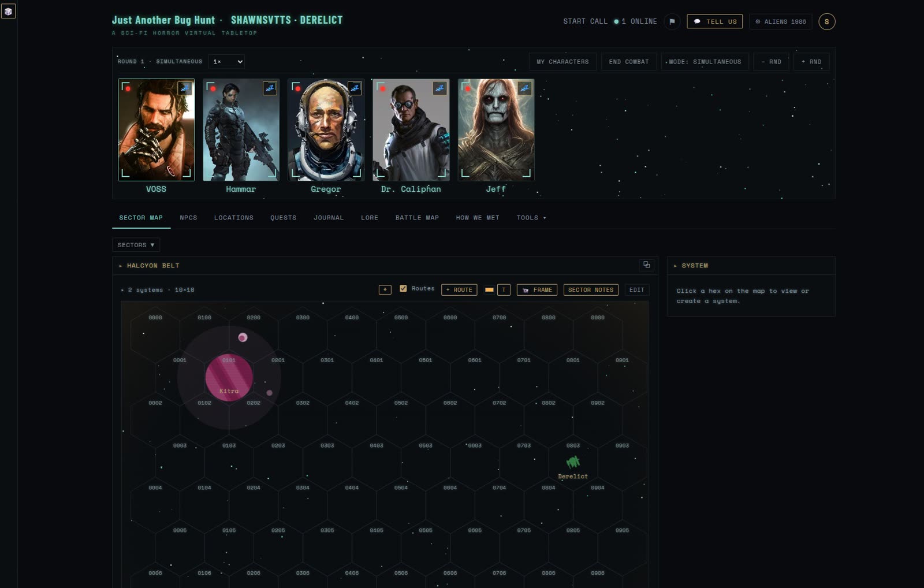Click the SHAWNSVTTS · DERELICT campaign title
This screenshot has height=588, width=924.
[287, 20]
